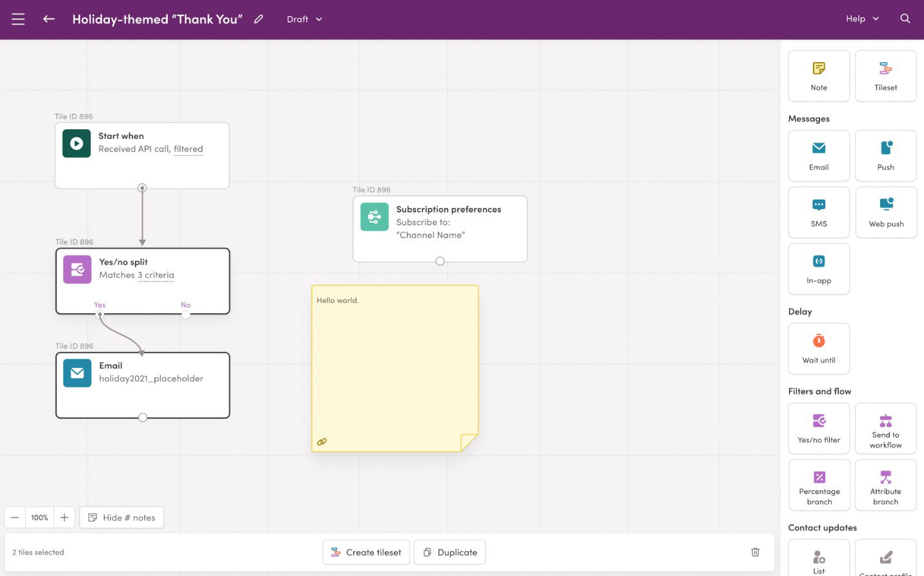Viewport: 924px width, 576px height.
Task: Select the SMS tile from Messages
Action: (818, 212)
